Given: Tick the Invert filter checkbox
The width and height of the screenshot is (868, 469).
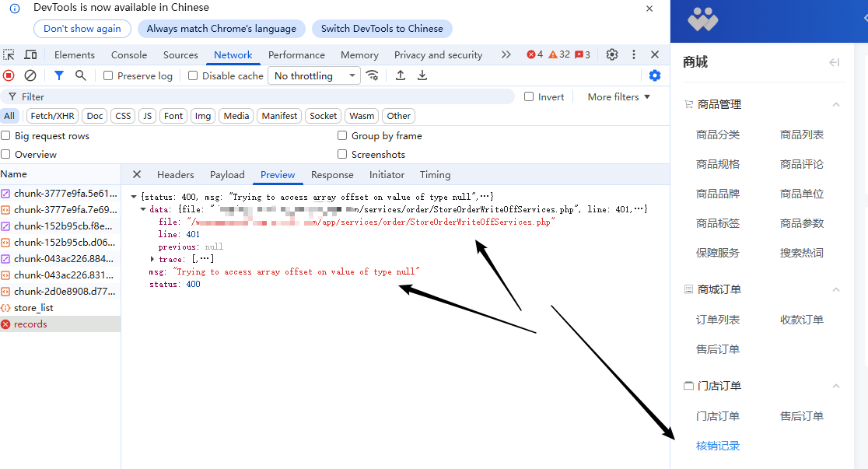Looking at the screenshot, I should click(529, 97).
